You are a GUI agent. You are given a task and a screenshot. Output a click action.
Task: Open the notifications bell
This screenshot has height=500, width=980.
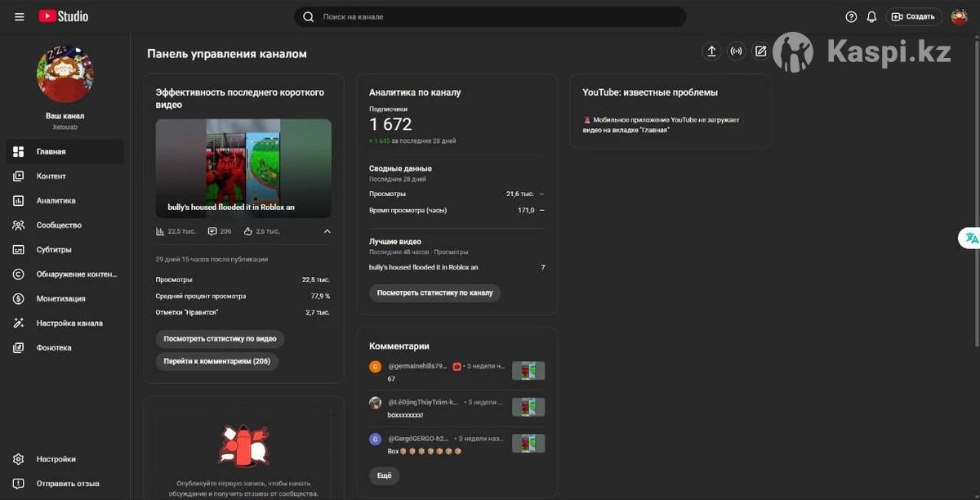(871, 16)
